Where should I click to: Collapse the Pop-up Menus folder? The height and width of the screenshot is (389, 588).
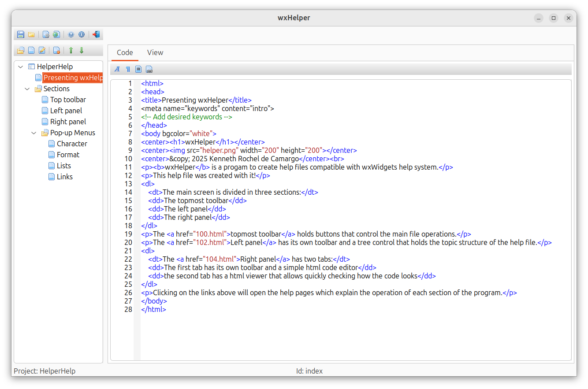tap(34, 133)
